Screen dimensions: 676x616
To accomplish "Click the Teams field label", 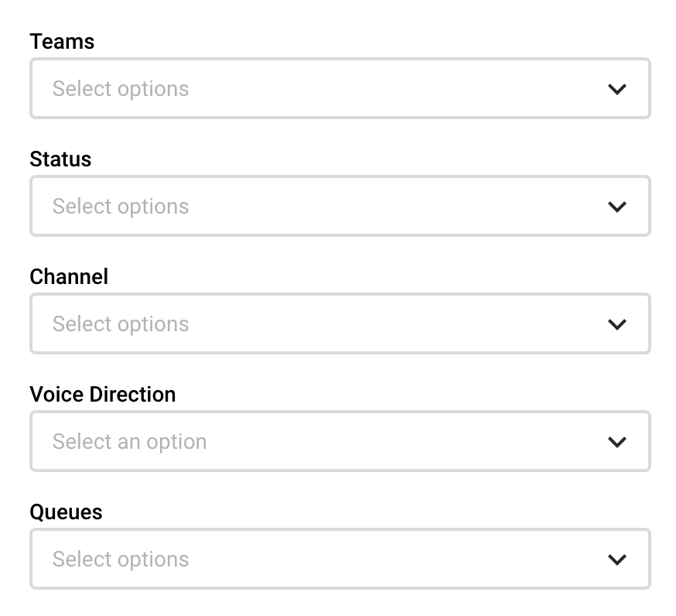I will click(62, 42).
